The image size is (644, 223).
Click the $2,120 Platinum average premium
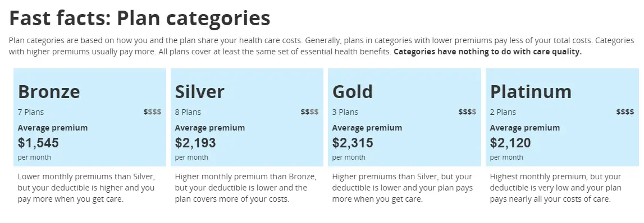(510, 143)
